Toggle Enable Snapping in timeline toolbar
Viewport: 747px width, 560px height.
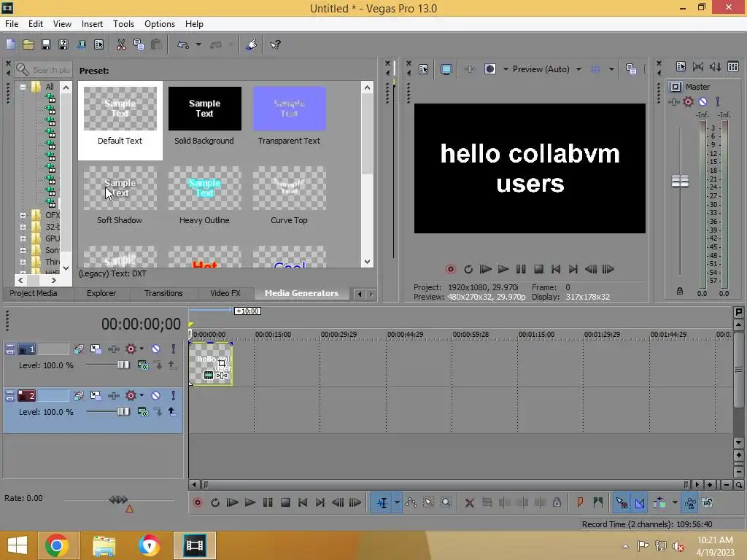pyautogui.click(x=622, y=503)
